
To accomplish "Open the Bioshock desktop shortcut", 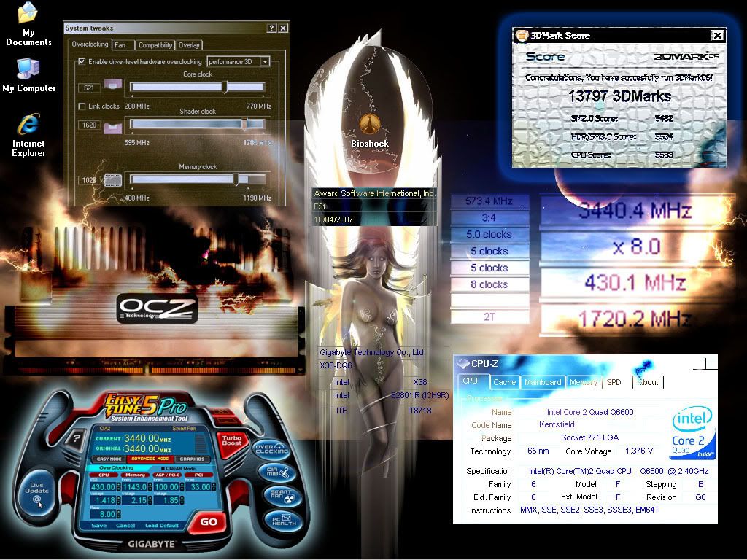I will [x=370, y=130].
